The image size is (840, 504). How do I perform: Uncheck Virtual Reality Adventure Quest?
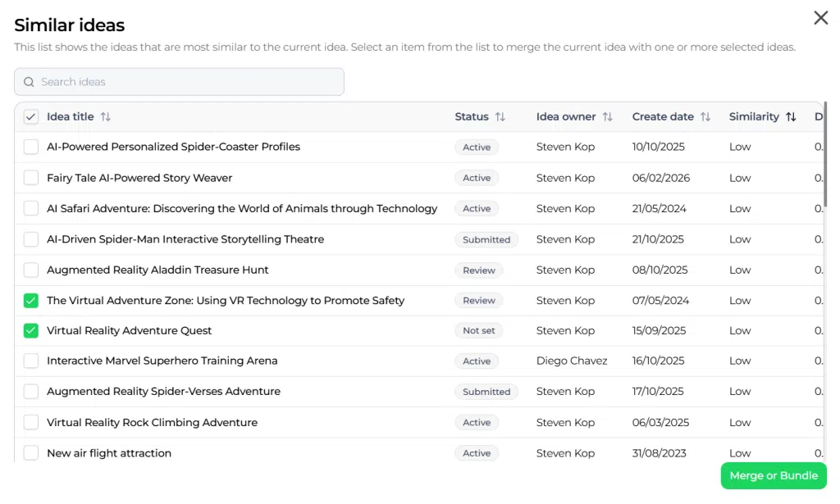click(31, 330)
